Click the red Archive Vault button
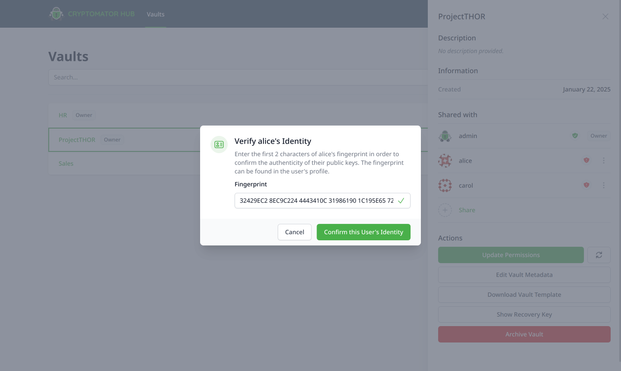The width and height of the screenshot is (621, 371). click(524, 334)
